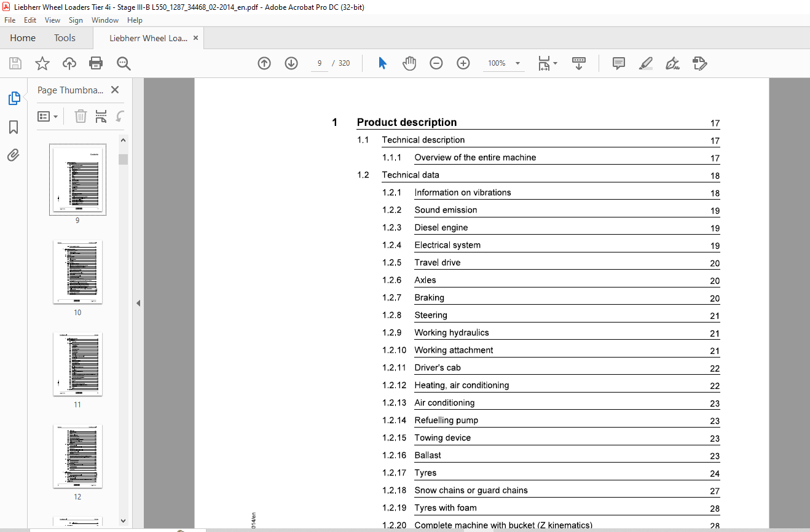Close the Liebherr Wheel Loa... document tab
The height and width of the screenshot is (532, 810).
point(196,38)
